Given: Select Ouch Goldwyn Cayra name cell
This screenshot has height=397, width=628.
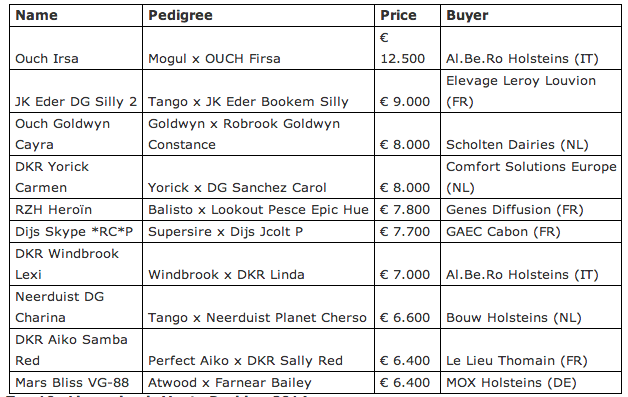Looking at the screenshot, I should (76, 134).
